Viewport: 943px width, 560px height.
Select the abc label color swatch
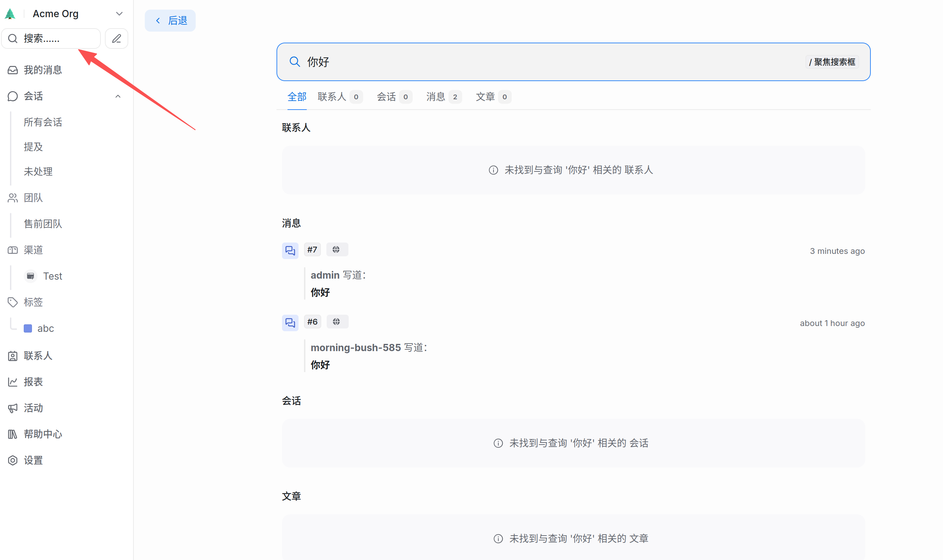tap(28, 328)
